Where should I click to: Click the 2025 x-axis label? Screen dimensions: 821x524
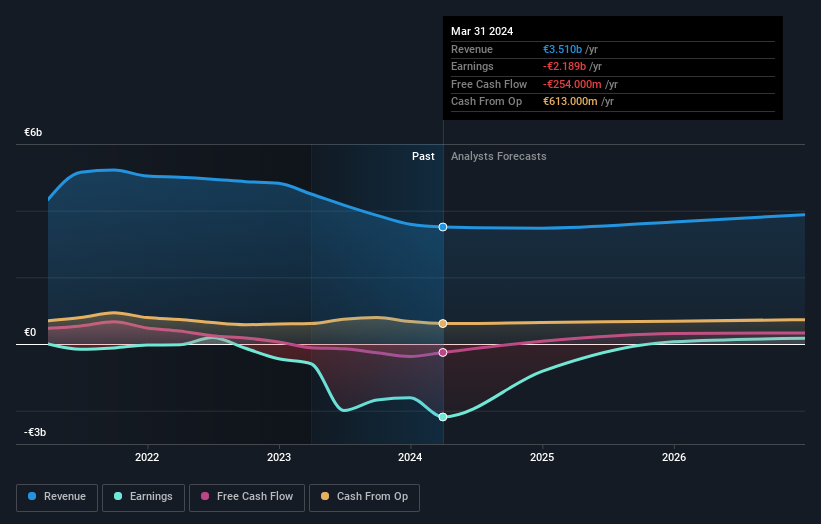tap(542, 457)
